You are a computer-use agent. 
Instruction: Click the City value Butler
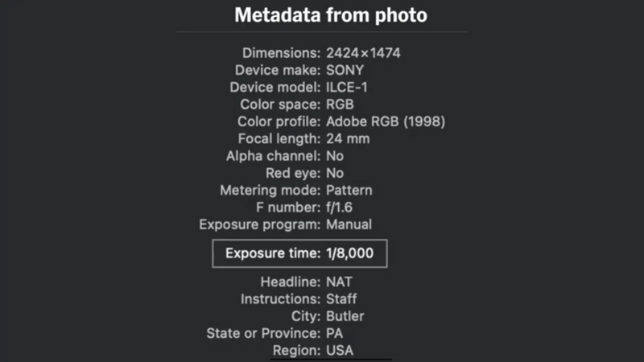(x=345, y=316)
